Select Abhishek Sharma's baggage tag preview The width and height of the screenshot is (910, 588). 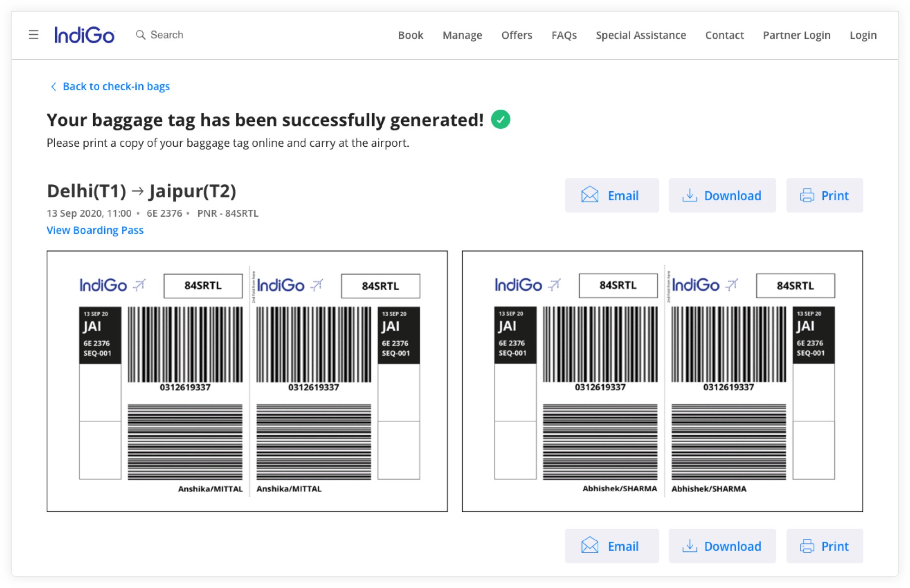click(x=662, y=381)
